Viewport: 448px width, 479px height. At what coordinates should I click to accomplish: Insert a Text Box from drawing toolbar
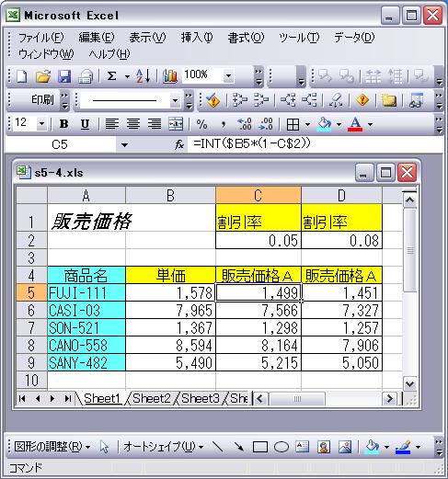click(x=303, y=447)
